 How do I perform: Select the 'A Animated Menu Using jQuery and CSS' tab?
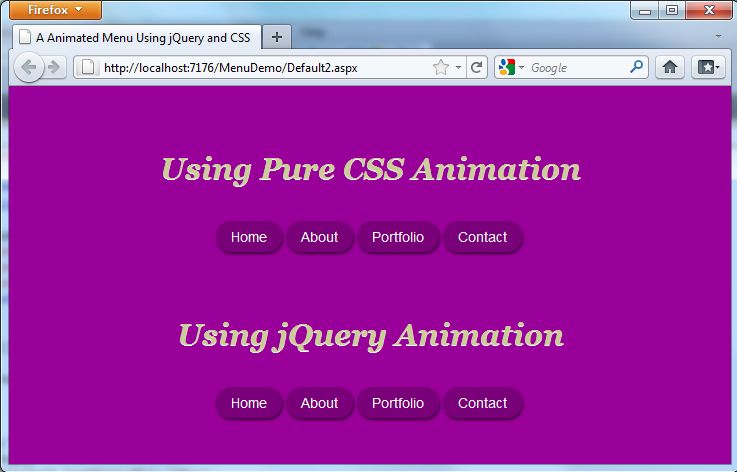point(137,37)
